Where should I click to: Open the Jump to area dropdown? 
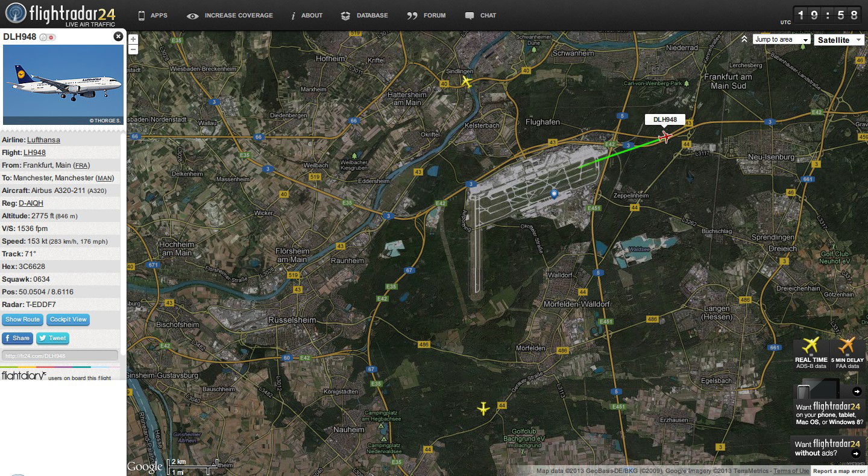[x=782, y=39]
